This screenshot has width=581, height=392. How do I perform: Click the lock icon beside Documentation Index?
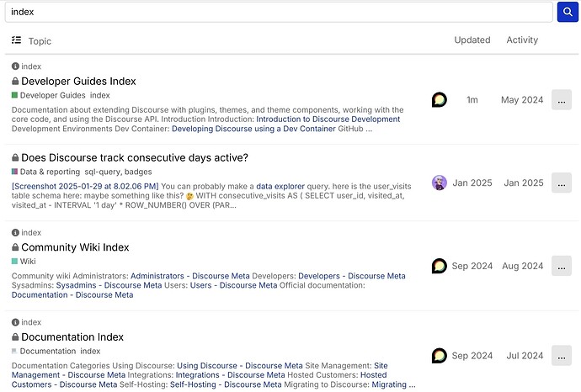[x=15, y=336]
